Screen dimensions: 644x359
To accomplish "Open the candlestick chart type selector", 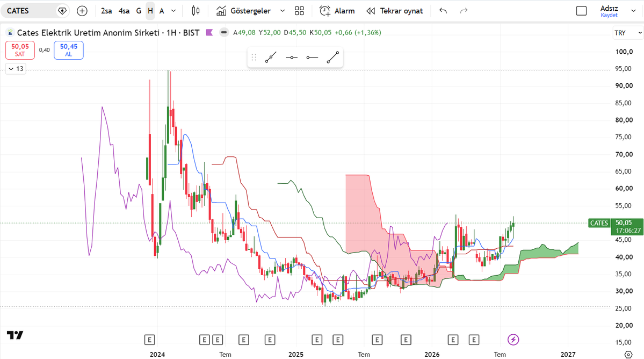I will pos(196,11).
